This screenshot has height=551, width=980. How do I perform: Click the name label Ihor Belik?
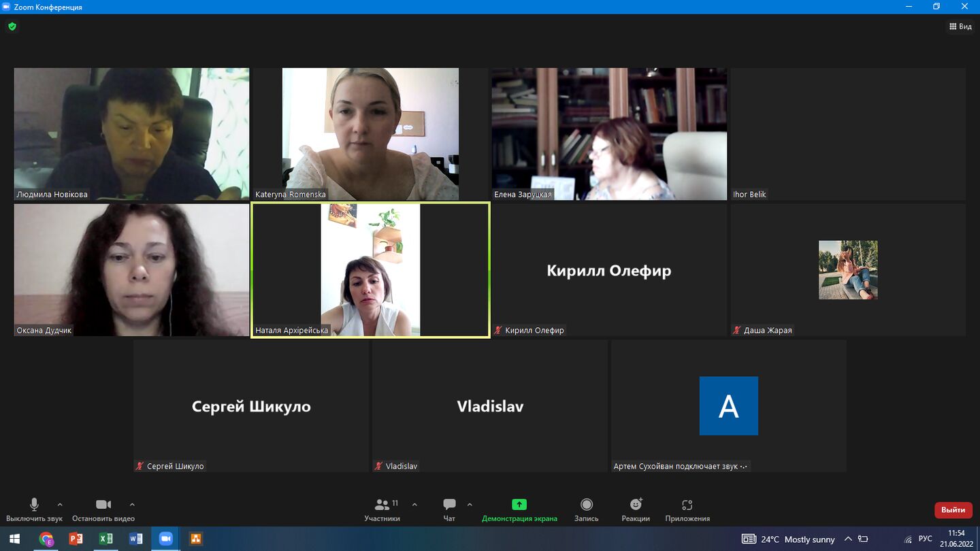coord(749,195)
